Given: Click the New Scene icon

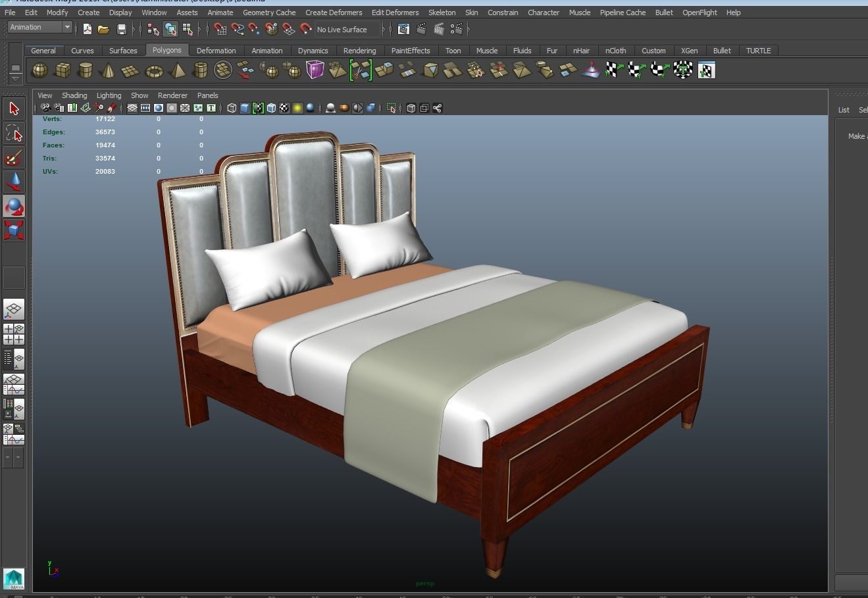Looking at the screenshot, I should tap(87, 29).
